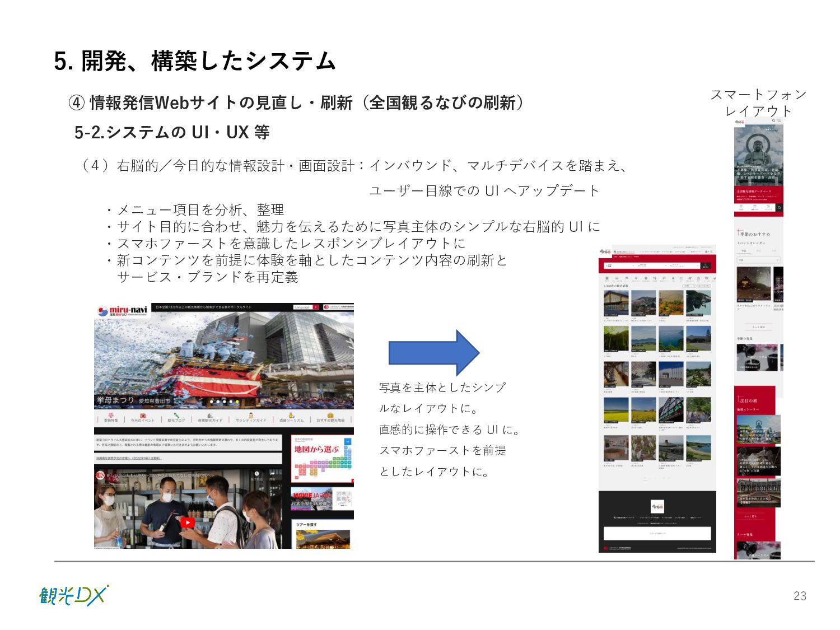Click the first category icon in new site row
This screenshot has width=840, height=630.
point(607,278)
